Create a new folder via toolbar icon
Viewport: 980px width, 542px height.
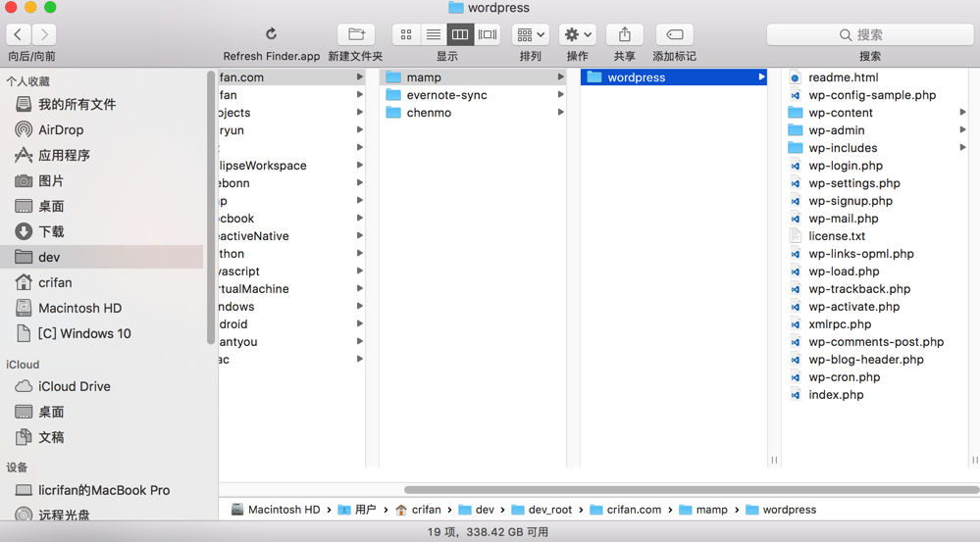point(356,34)
